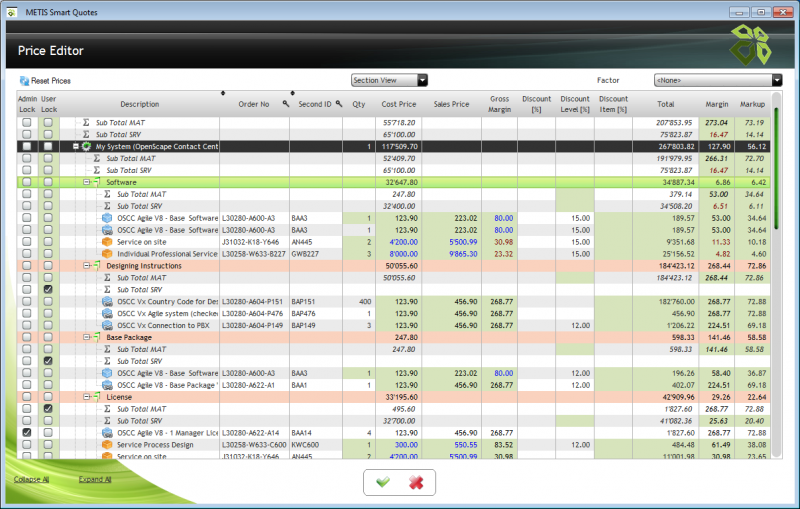
Task: Click the Gross Margin column header
Action: (499, 104)
